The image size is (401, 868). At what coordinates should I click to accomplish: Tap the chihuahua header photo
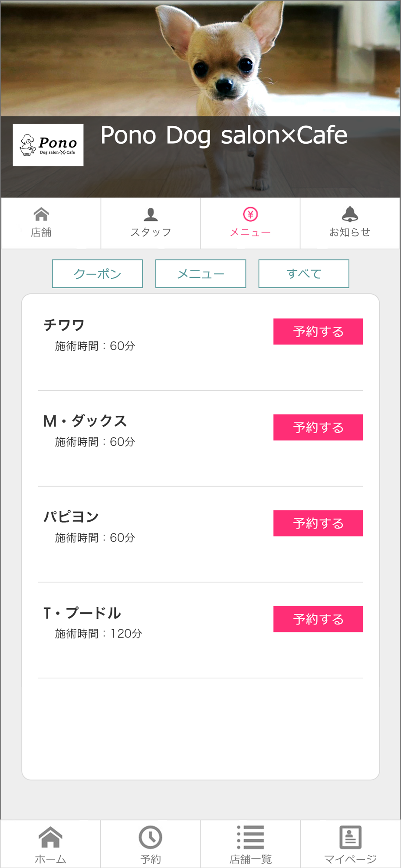pos(200,58)
